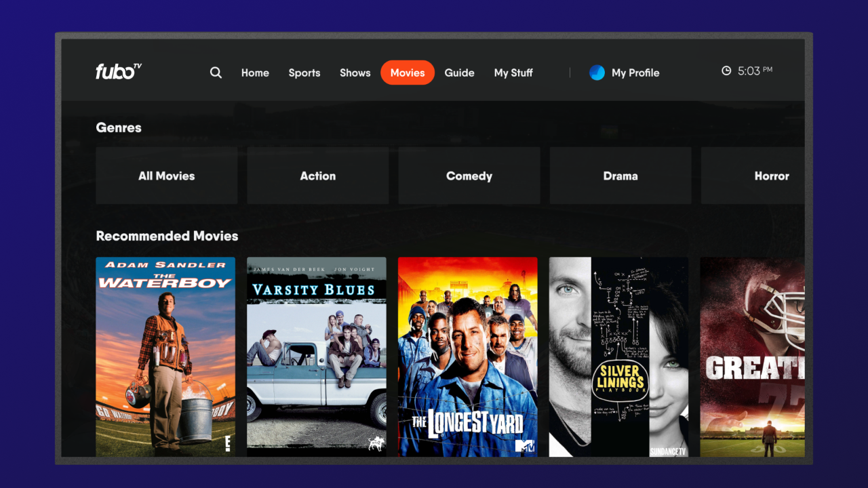Browse the All Movies genre
868x488 pixels.
(x=166, y=176)
